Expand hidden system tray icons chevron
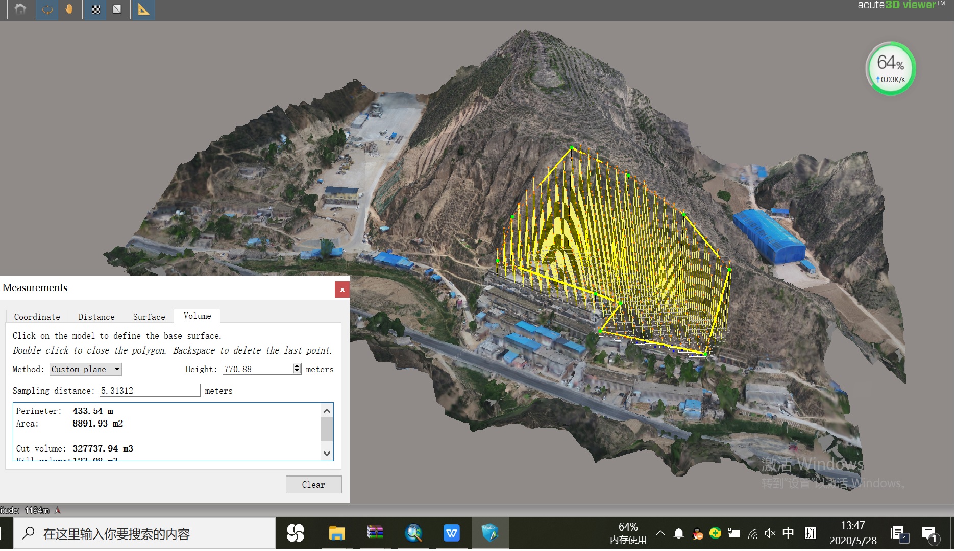This screenshot has width=980, height=551. pos(660,533)
